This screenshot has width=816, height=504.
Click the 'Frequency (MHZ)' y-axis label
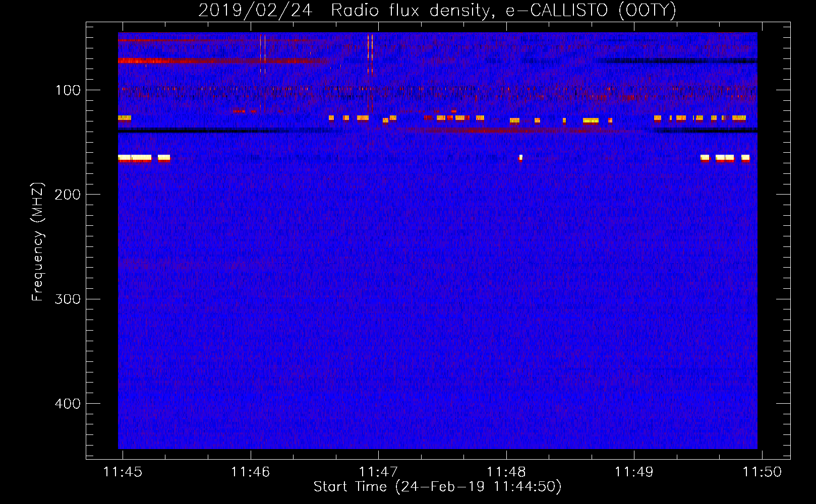(38, 241)
